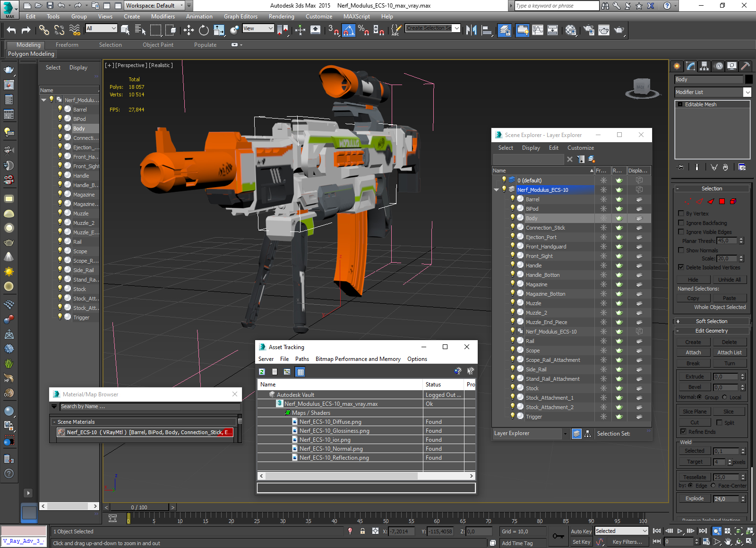Click the Redo arrow in main toolbar
The image size is (756, 548).
[26, 30]
